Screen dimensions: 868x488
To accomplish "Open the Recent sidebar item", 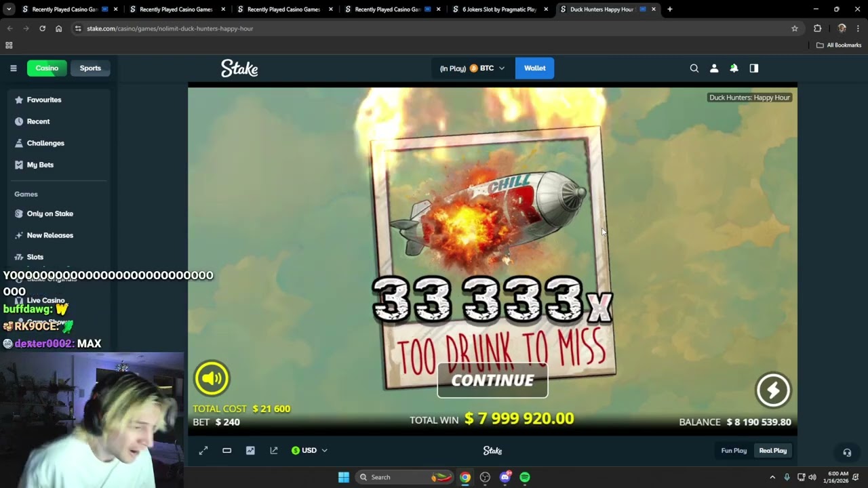I will (x=38, y=121).
